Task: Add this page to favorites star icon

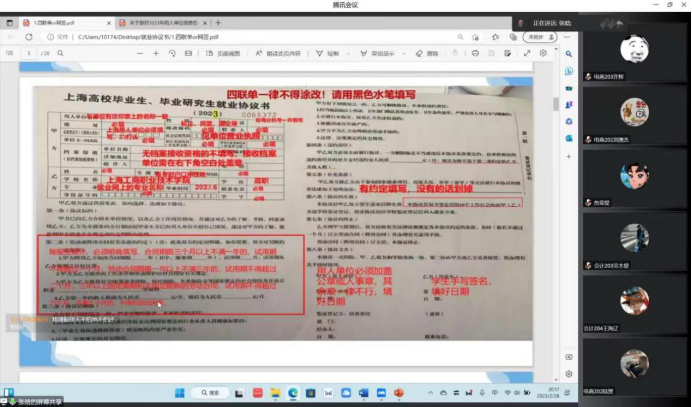Action: 475,37
